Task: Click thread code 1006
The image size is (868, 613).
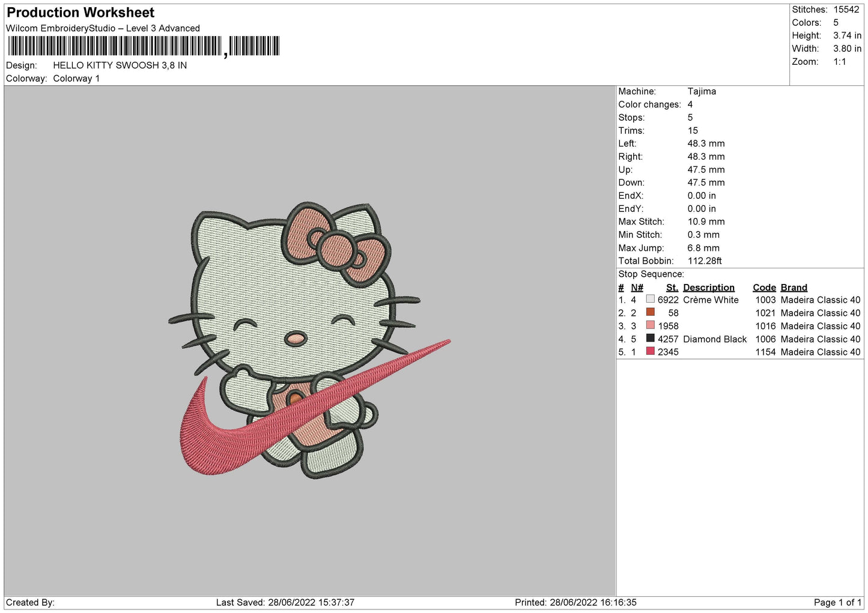Action: [x=765, y=339]
